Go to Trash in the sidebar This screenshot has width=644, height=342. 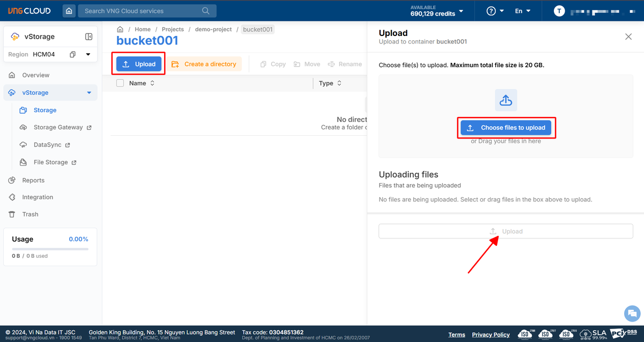30,214
